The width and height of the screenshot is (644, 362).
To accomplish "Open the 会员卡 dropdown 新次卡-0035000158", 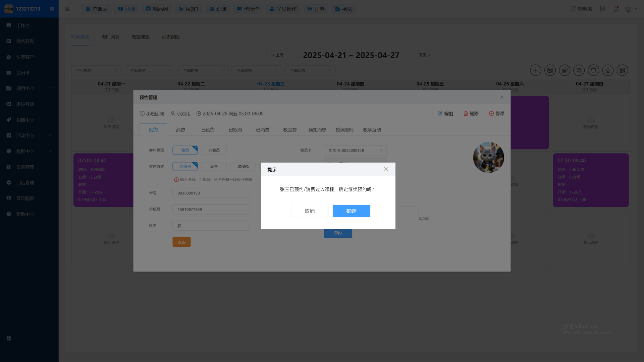I will [355, 150].
